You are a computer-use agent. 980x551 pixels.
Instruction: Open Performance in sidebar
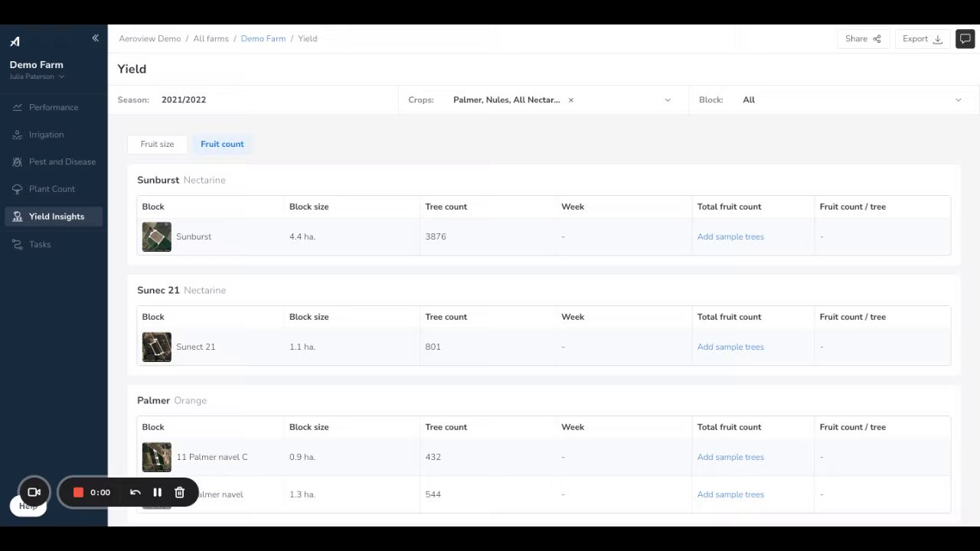54,107
